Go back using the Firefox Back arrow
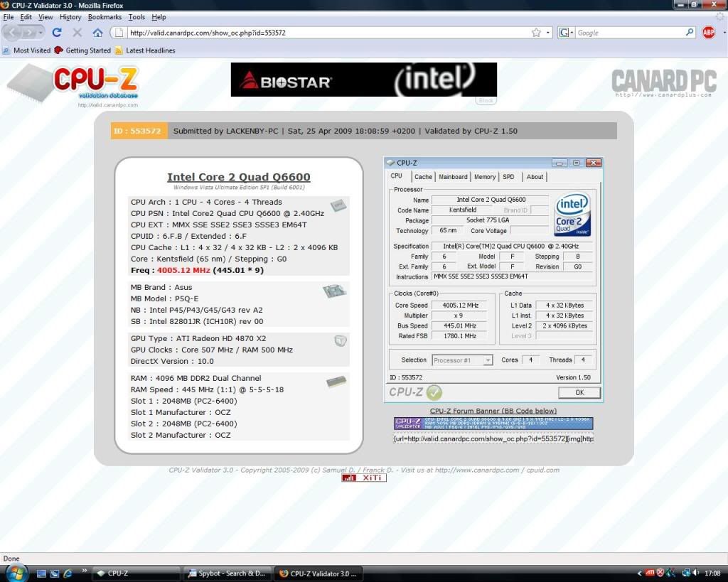The image size is (728, 582). tap(13, 33)
